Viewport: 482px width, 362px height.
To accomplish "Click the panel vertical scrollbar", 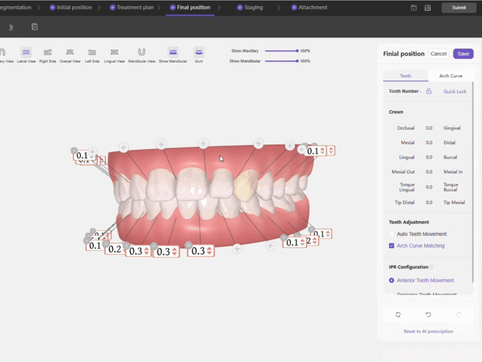I will pos(473,182).
